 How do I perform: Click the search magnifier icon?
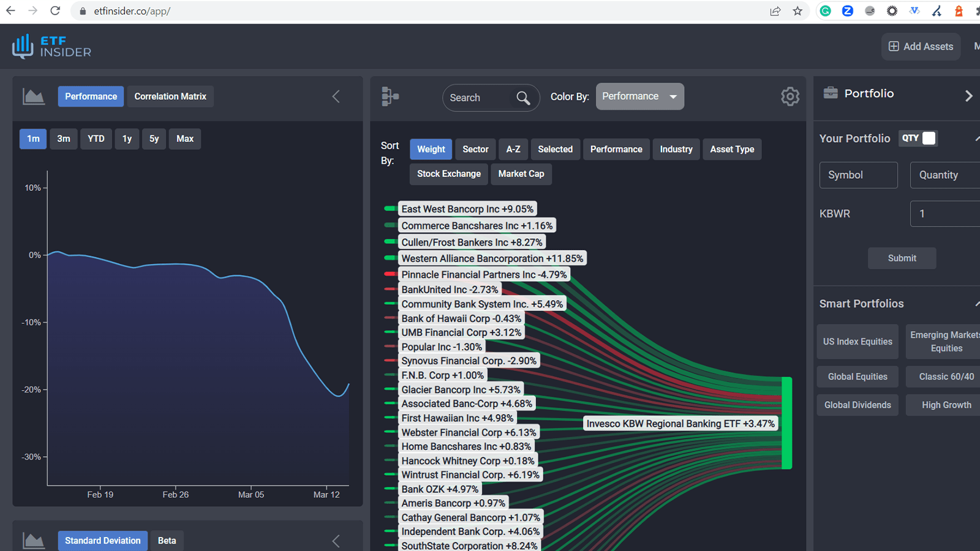[523, 97]
